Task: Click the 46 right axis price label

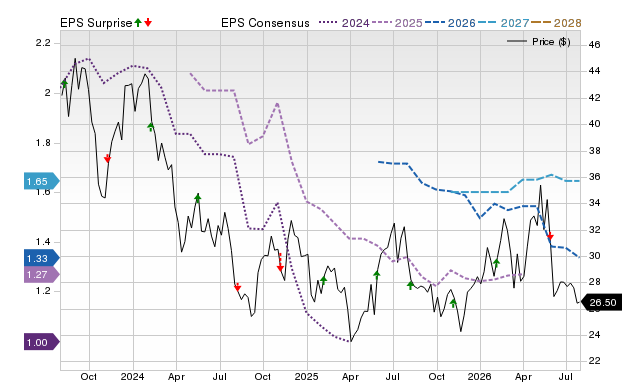Action: (595, 44)
